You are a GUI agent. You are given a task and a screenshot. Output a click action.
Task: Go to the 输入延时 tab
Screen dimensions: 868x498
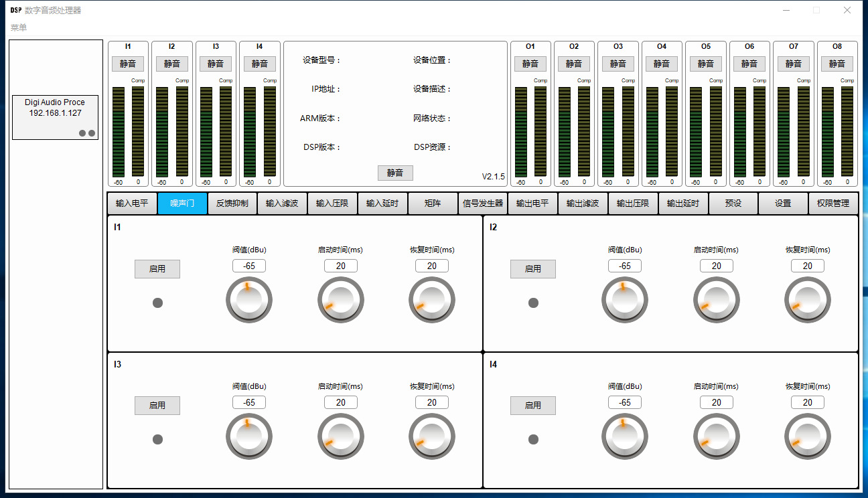coord(382,203)
